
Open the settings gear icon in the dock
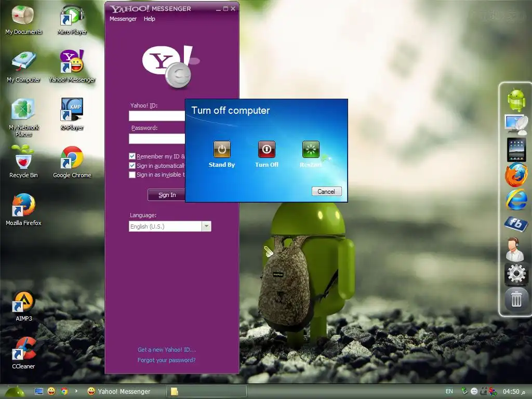click(516, 273)
